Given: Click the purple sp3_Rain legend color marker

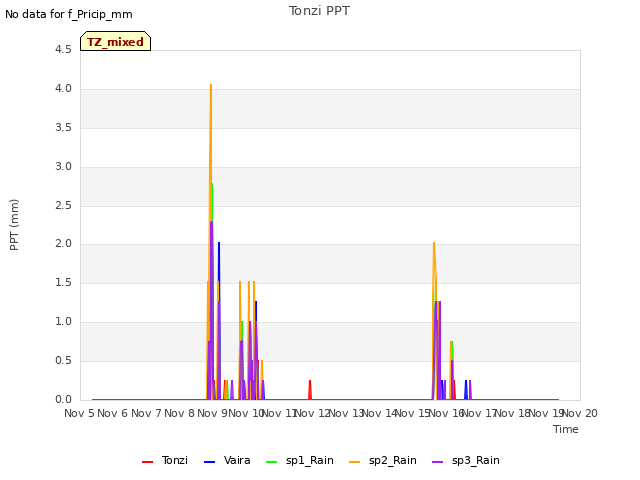Looking at the screenshot, I should 438,462.
